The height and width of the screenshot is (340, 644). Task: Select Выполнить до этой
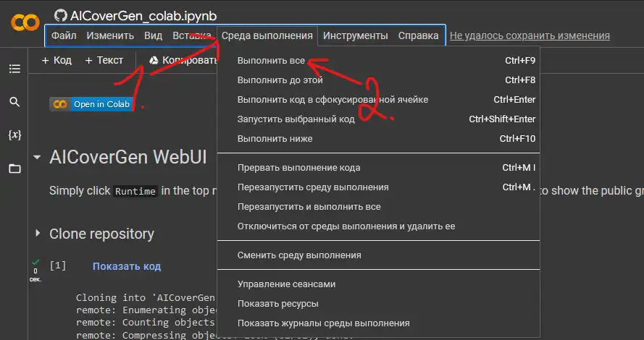click(x=378, y=80)
